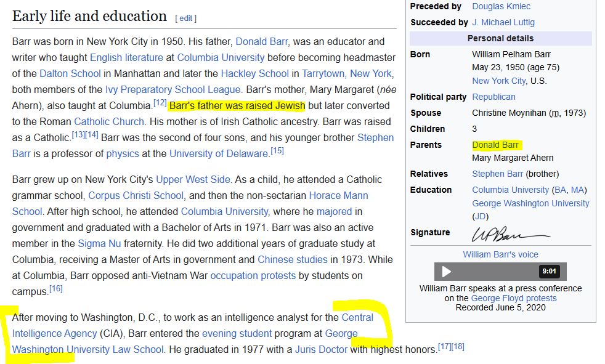Open Ivy Preparatory School League link

pos(173,89)
